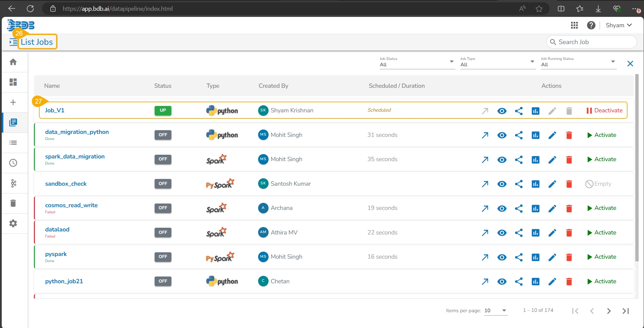Open the python_job21 job link
Screen dimensions: 644x328
pos(64,281)
